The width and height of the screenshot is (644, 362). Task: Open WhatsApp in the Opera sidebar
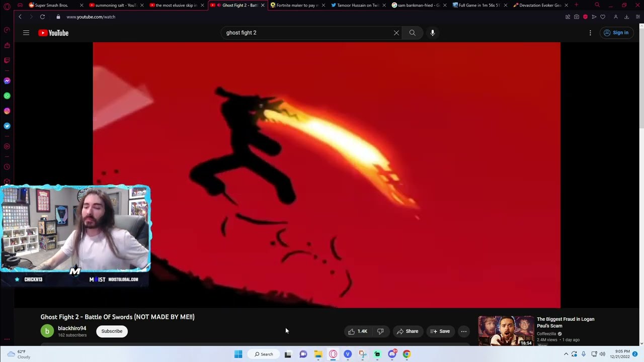[x=7, y=96]
